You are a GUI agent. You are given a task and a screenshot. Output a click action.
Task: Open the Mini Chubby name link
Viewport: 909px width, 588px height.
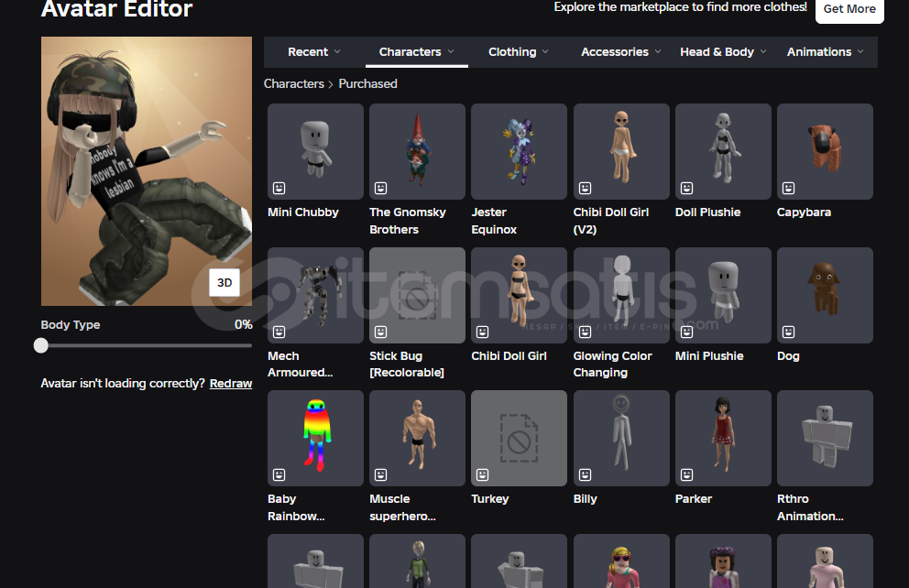tap(303, 212)
